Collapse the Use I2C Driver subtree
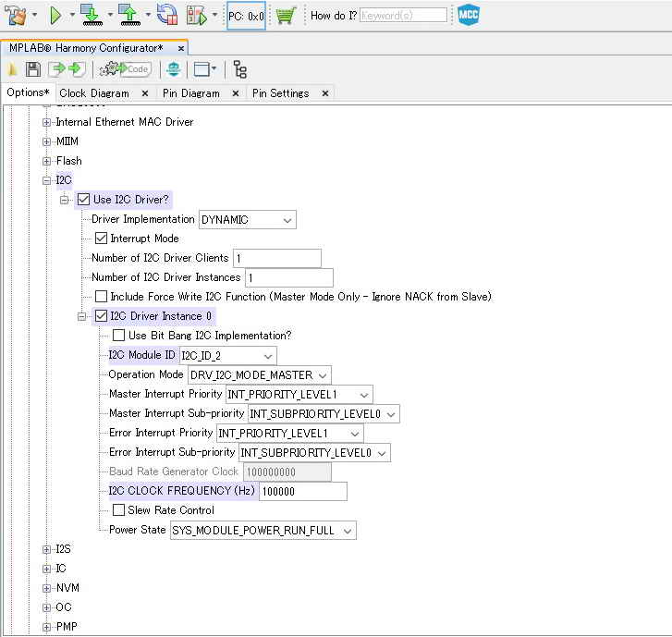The image size is (672, 637). point(65,201)
